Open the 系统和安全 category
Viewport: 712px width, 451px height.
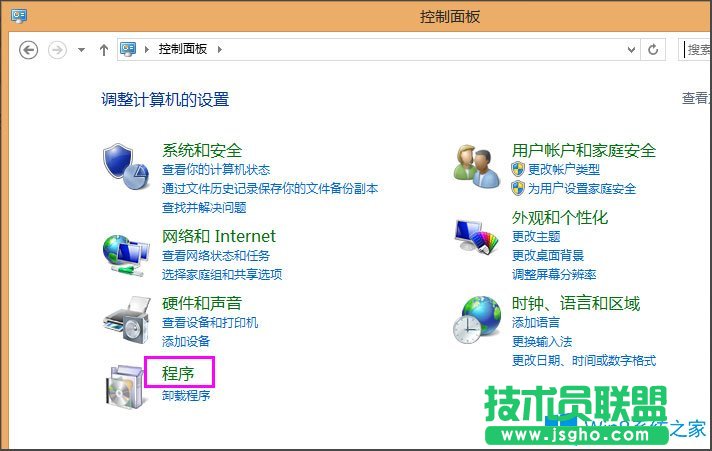pyautogui.click(x=202, y=150)
